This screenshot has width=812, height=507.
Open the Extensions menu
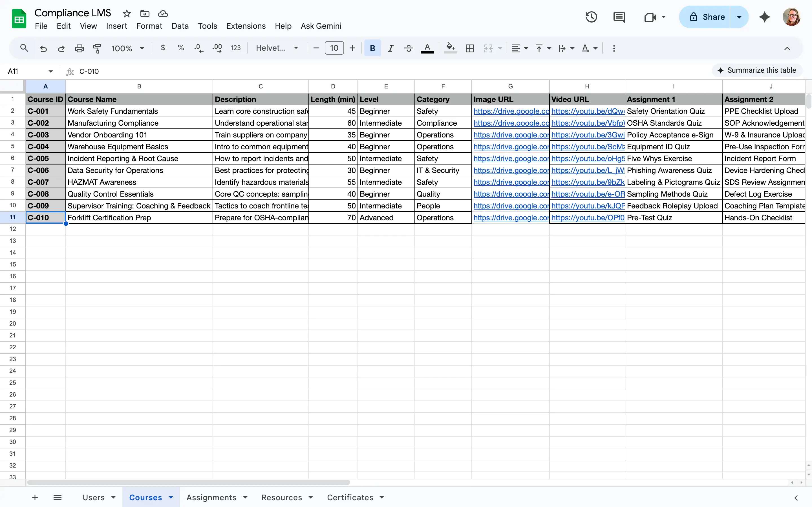coord(246,26)
